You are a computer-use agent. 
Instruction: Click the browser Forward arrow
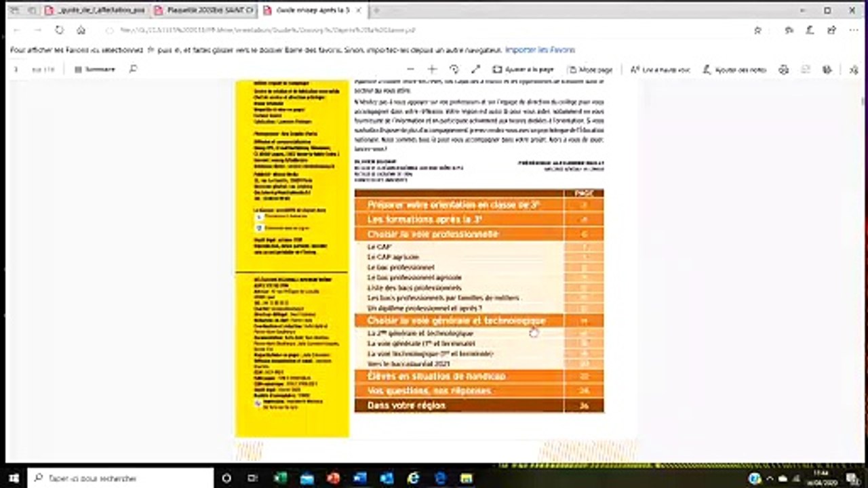point(37,30)
